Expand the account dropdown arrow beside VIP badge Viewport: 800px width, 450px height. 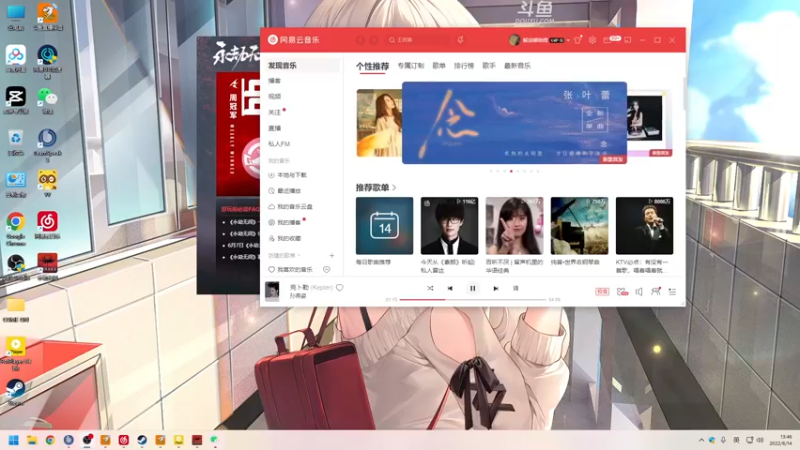click(x=568, y=40)
